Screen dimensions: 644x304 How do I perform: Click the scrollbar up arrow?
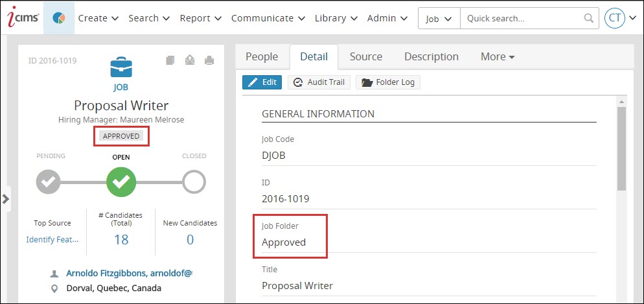point(621,102)
